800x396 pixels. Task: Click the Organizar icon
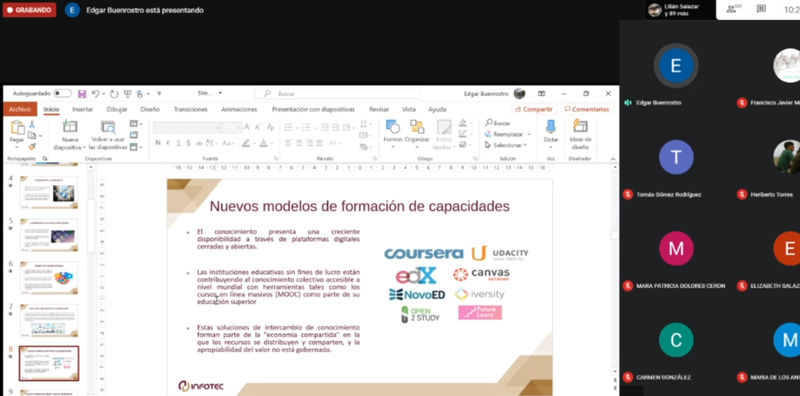coord(417,127)
